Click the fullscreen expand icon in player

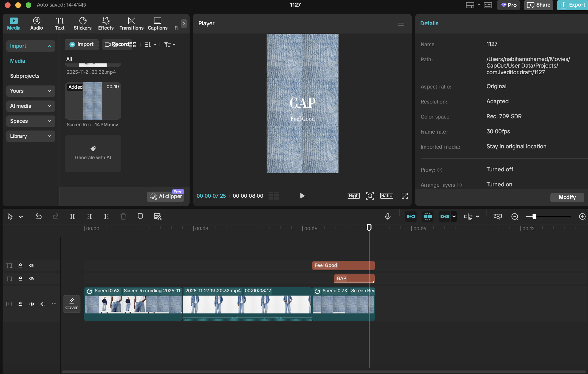405,196
